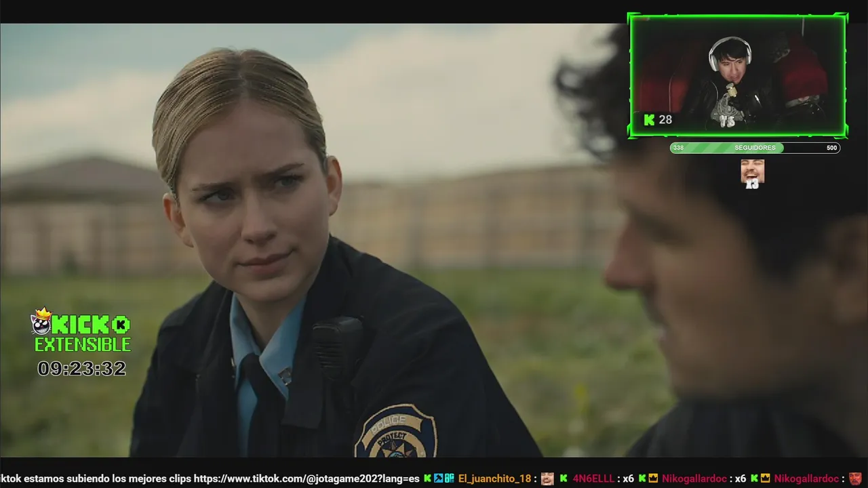
Task: Click the laughing face emote marked x3
Action: 752,173
